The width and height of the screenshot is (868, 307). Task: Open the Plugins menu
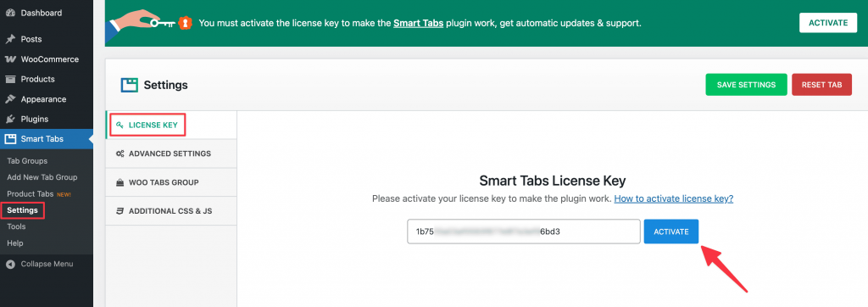tap(47, 119)
